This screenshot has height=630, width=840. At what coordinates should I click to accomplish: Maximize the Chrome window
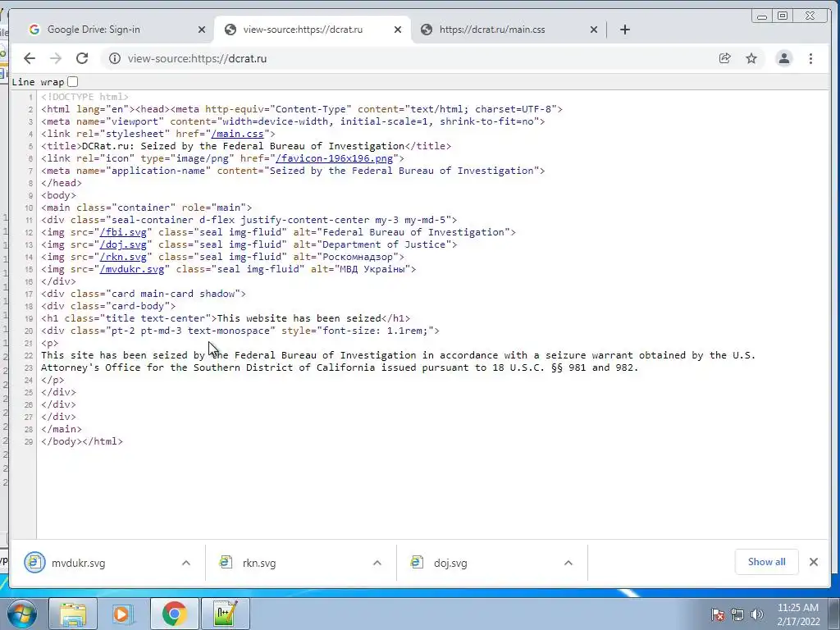[783, 16]
